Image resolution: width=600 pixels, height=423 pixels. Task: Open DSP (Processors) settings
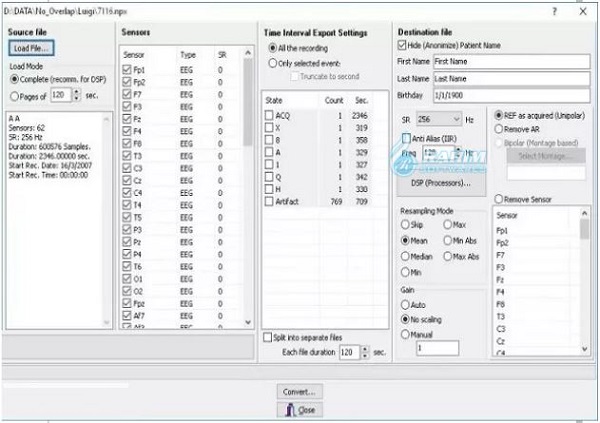coord(441,185)
